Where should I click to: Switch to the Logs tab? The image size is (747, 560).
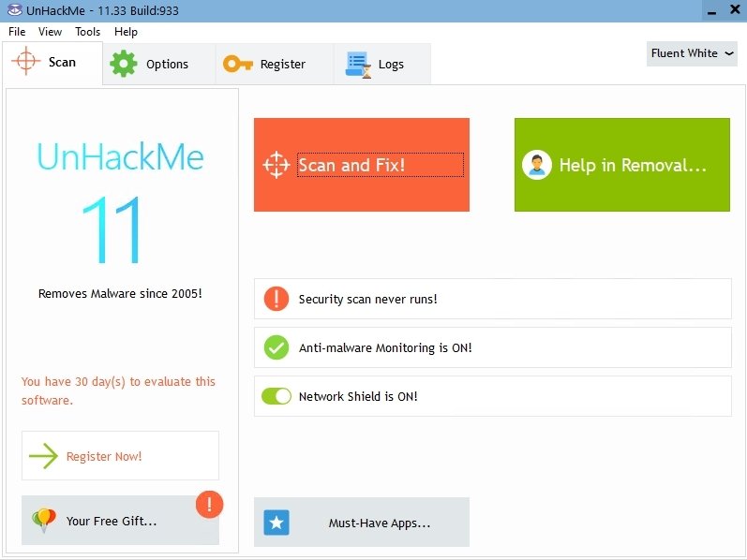(x=382, y=64)
